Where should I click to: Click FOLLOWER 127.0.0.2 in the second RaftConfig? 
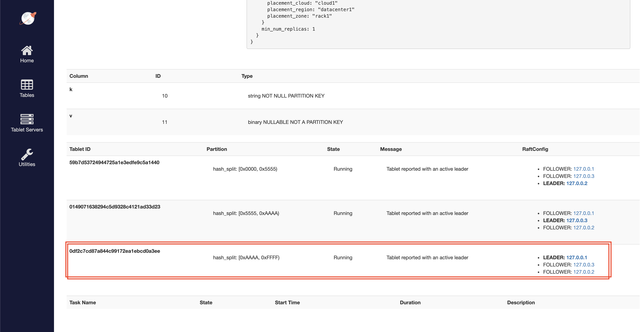coord(584,228)
